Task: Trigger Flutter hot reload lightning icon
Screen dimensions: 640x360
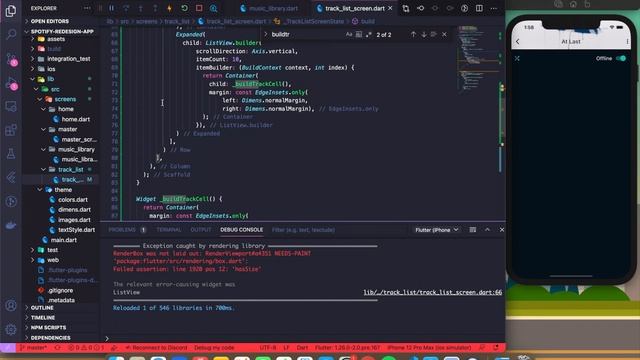Action: pyautogui.click(x=169, y=8)
